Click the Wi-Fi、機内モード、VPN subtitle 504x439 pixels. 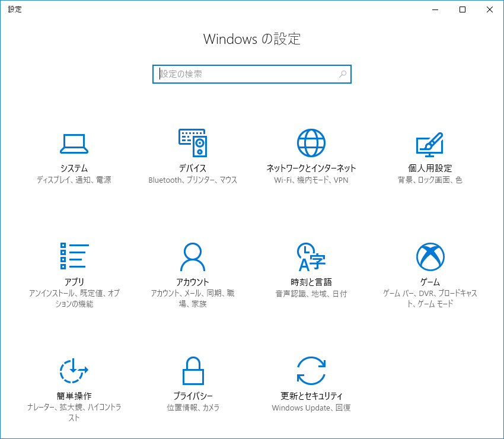tap(311, 180)
